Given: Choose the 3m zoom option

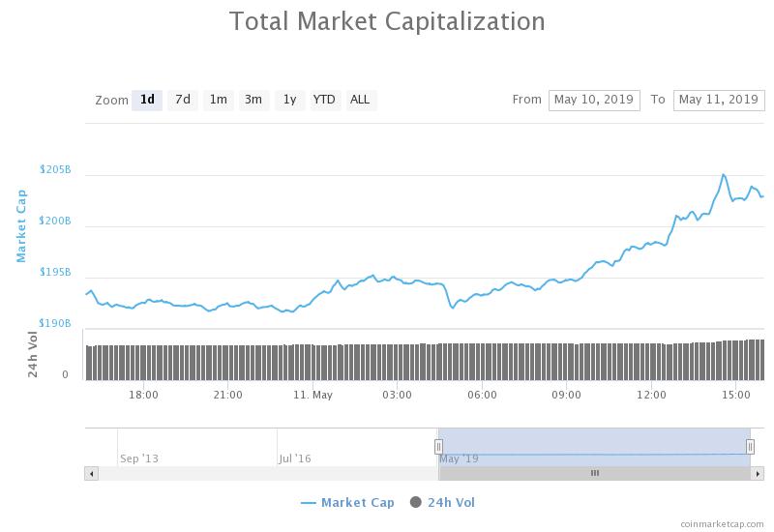Looking at the screenshot, I should point(253,100).
